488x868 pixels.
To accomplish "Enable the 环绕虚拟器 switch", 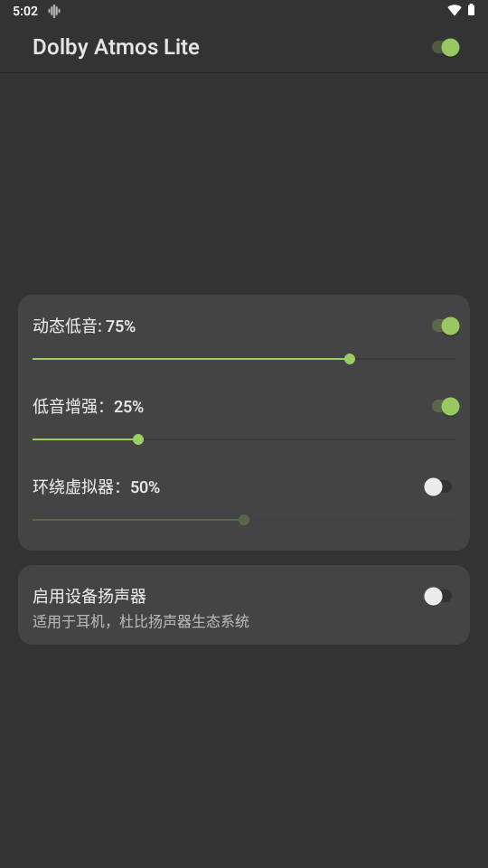I will [438, 486].
